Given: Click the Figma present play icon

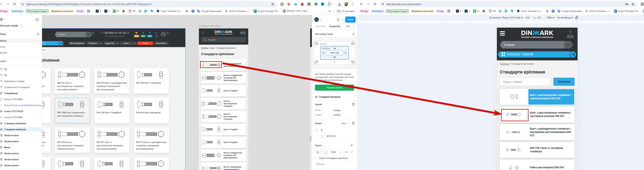Looking at the screenshot, I should pos(338,20).
